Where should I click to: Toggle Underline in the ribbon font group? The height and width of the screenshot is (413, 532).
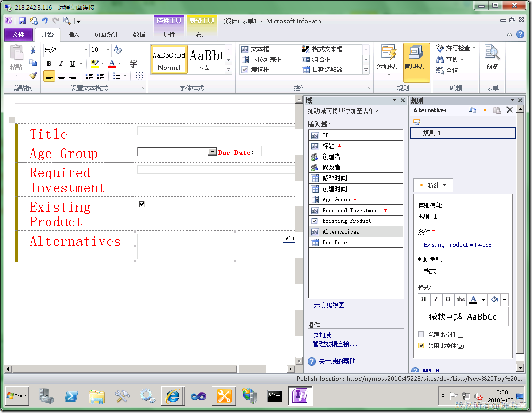(72, 63)
